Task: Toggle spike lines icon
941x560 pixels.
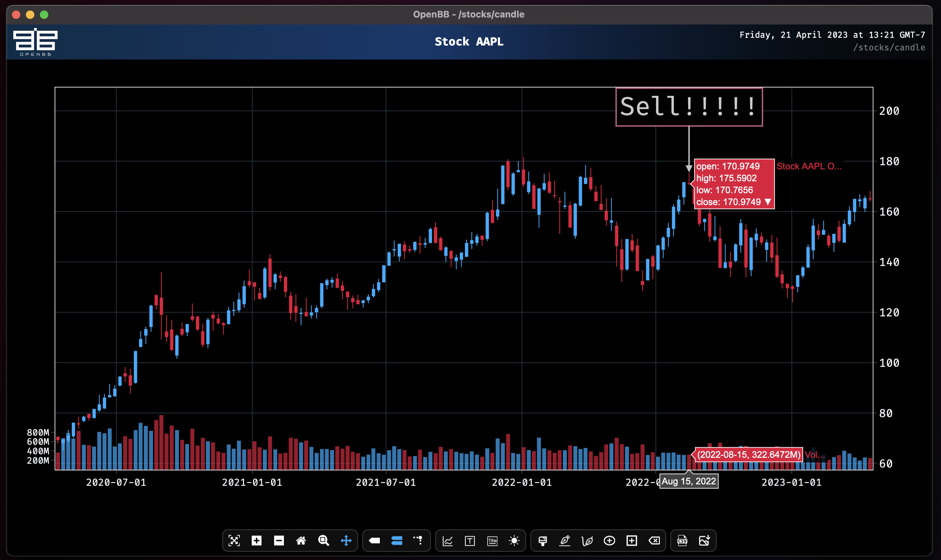Action: click(x=418, y=540)
